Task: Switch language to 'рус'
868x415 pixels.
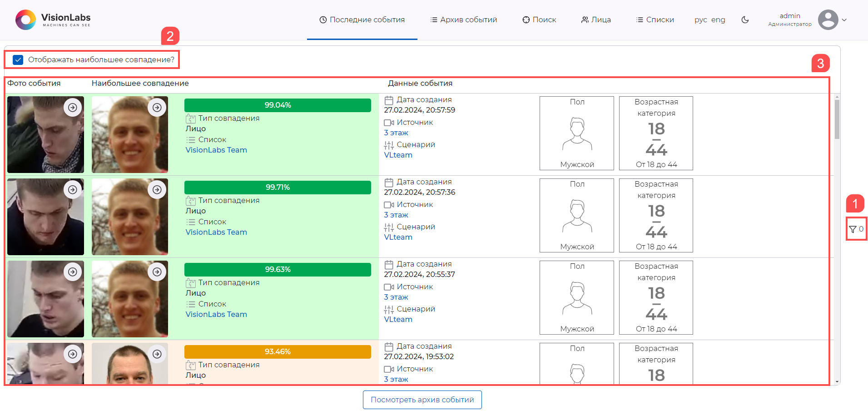Action: pyautogui.click(x=700, y=20)
